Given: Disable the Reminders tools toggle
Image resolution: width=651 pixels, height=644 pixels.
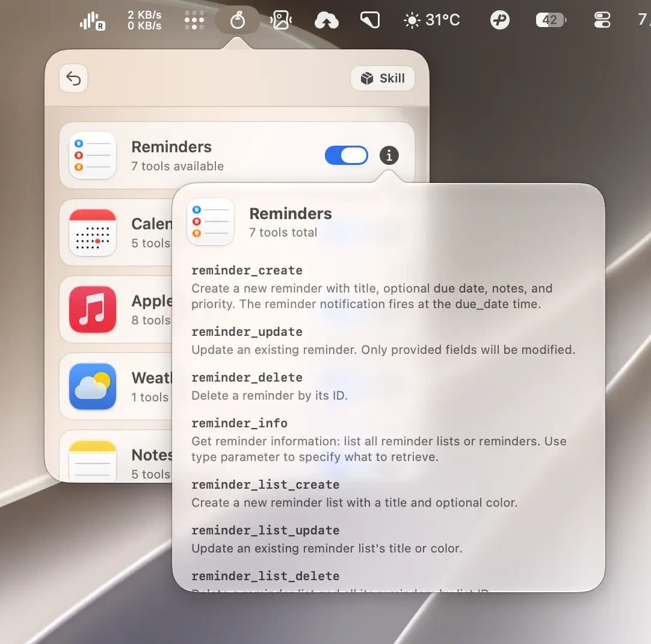Looking at the screenshot, I should (x=347, y=155).
